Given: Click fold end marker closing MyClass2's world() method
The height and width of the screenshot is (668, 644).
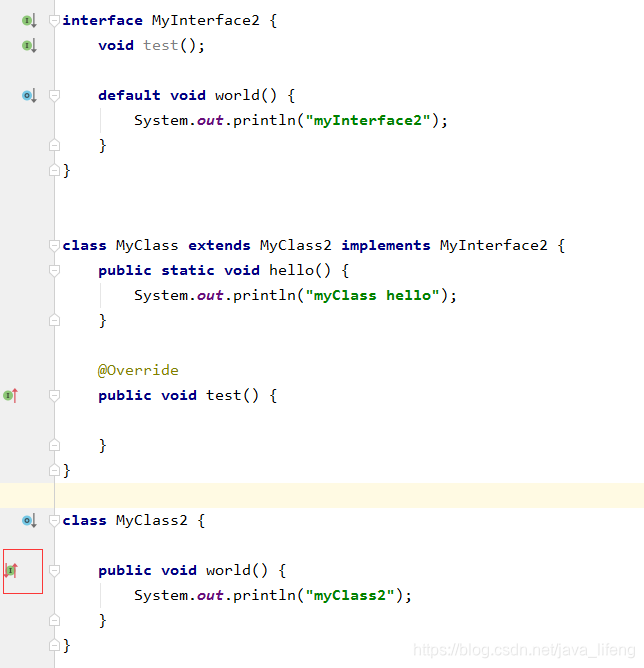Looking at the screenshot, I should 54,620.
